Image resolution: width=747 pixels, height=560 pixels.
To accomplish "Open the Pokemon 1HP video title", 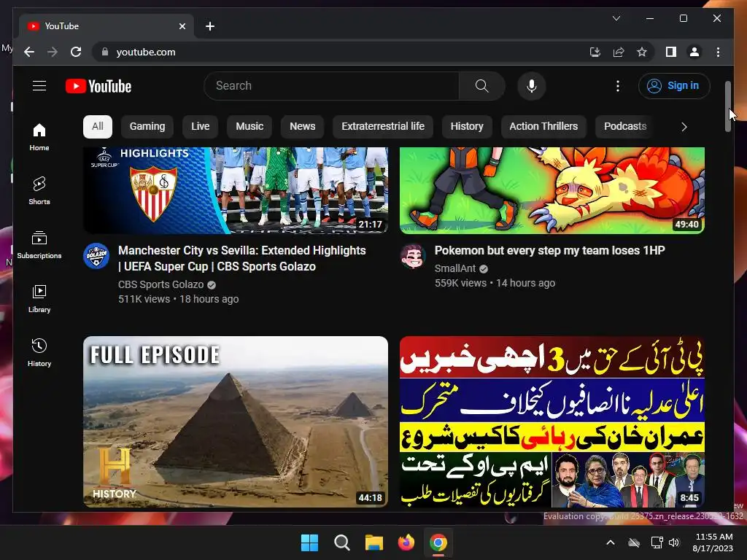I will click(x=550, y=251).
